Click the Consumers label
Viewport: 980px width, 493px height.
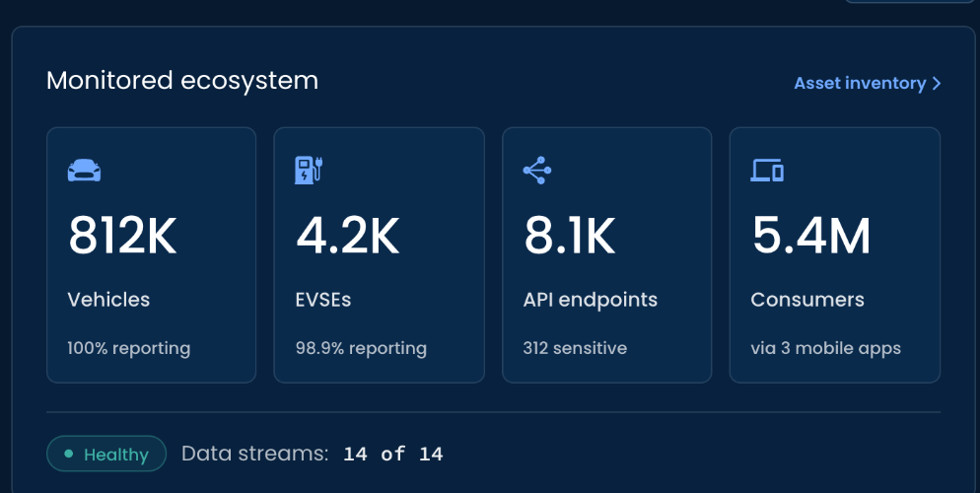(x=807, y=300)
